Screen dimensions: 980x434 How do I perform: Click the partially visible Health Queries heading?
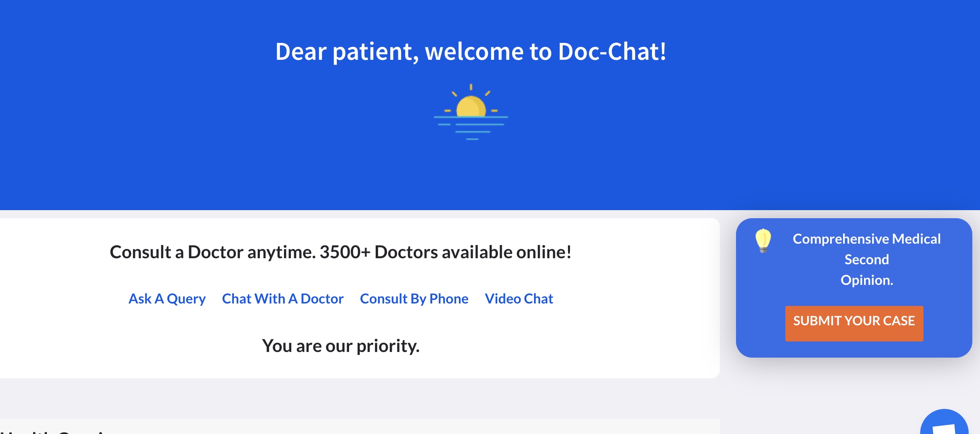61,431
